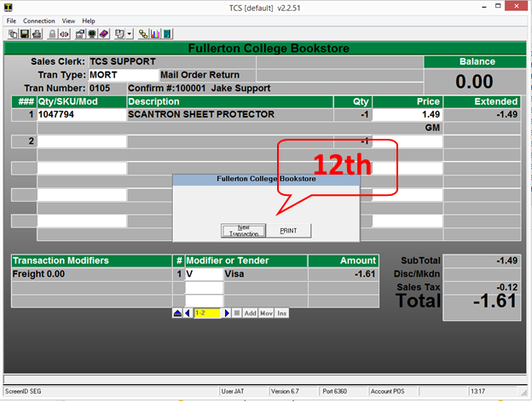Screen dimensions: 532x402
Task: Open the Connection menu
Action: (38, 21)
